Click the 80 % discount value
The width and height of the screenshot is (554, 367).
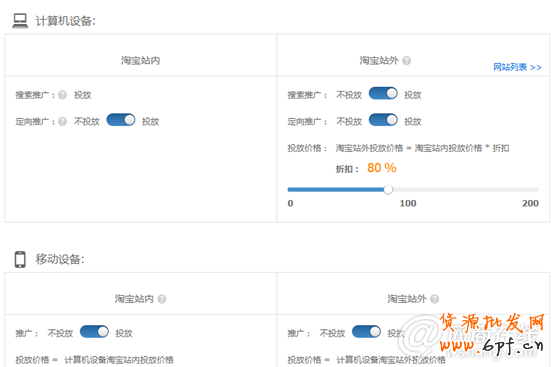click(x=382, y=168)
